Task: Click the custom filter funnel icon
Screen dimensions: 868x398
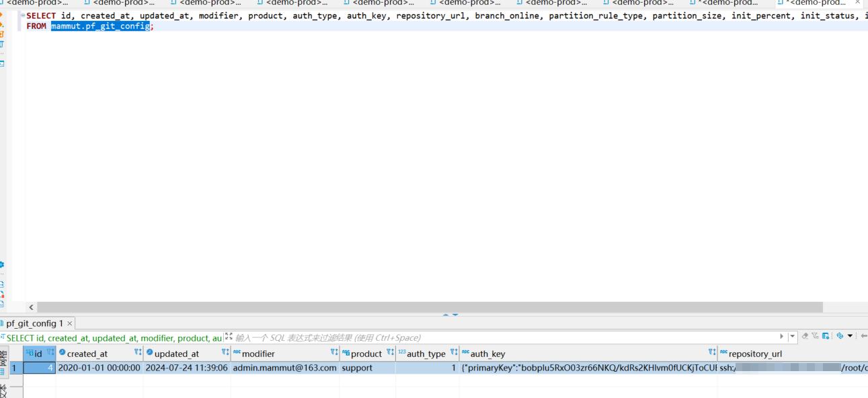Action: click(x=815, y=336)
